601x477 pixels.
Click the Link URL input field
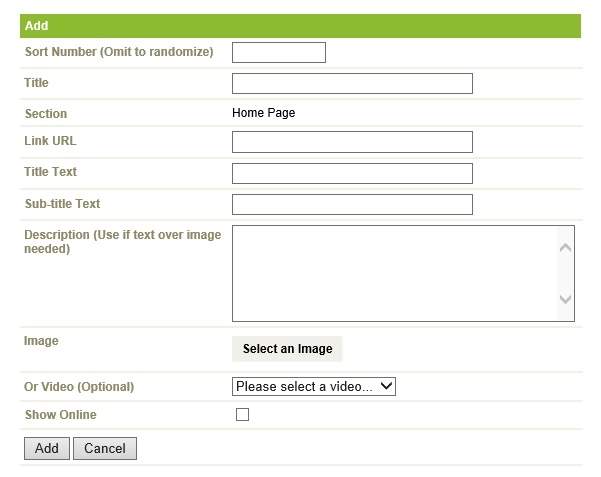[352, 142]
